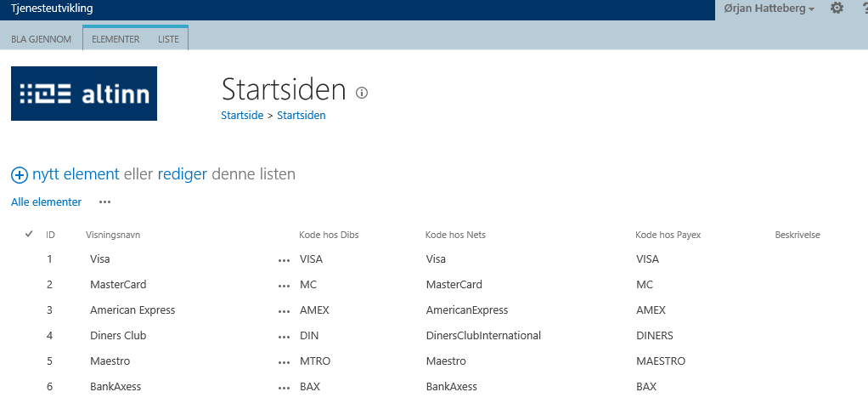Viewport: 868px width, 409px height.
Task: Click the rediger link
Action: (x=183, y=174)
